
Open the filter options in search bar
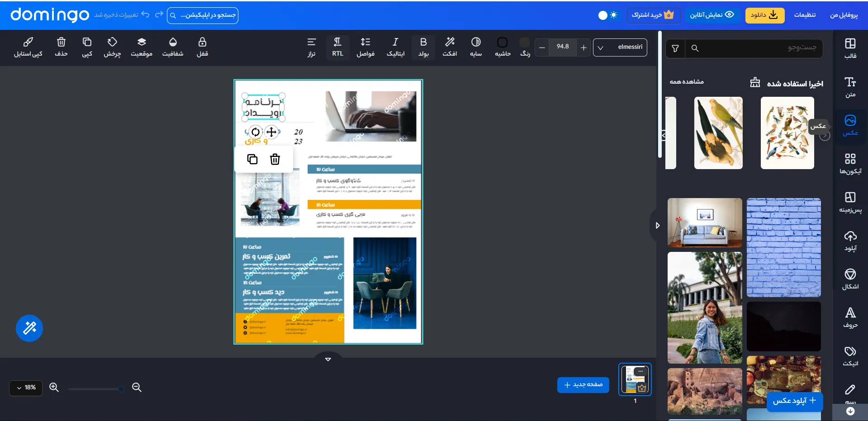(675, 48)
